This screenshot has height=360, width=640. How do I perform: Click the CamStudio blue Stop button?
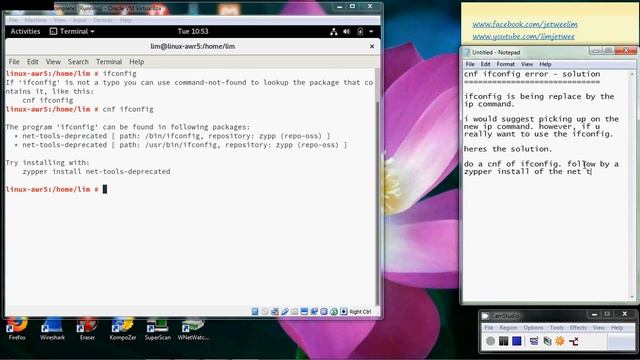pos(517,341)
